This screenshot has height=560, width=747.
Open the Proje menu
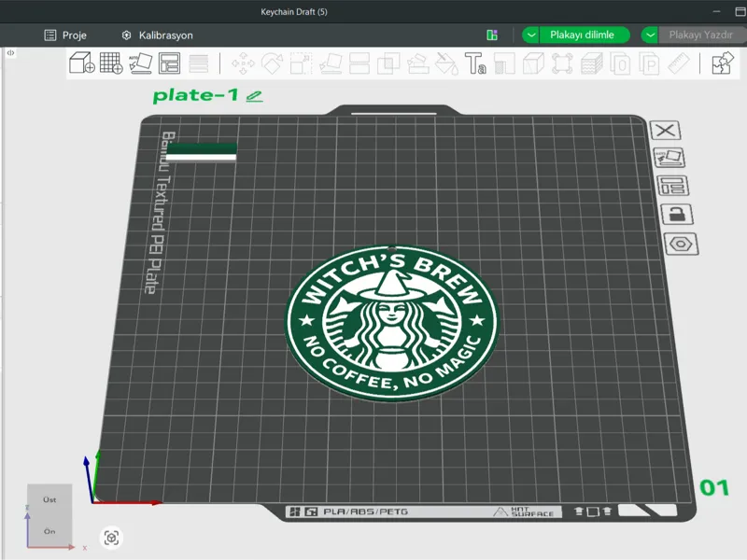tap(65, 35)
